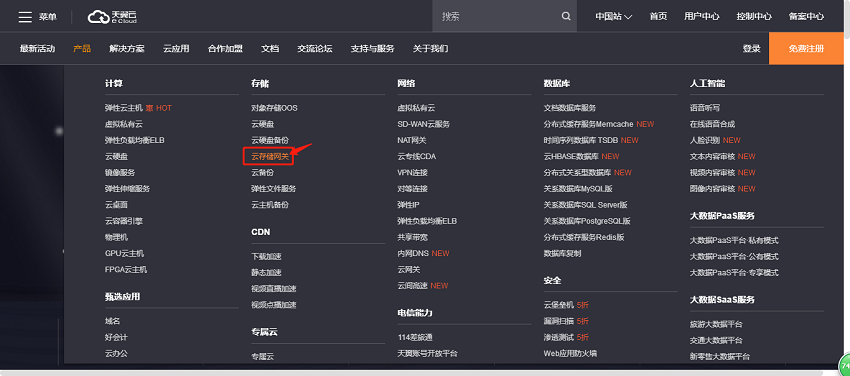Open 用户中心 in top bar
The height and width of the screenshot is (376, 850).
(x=701, y=17)
